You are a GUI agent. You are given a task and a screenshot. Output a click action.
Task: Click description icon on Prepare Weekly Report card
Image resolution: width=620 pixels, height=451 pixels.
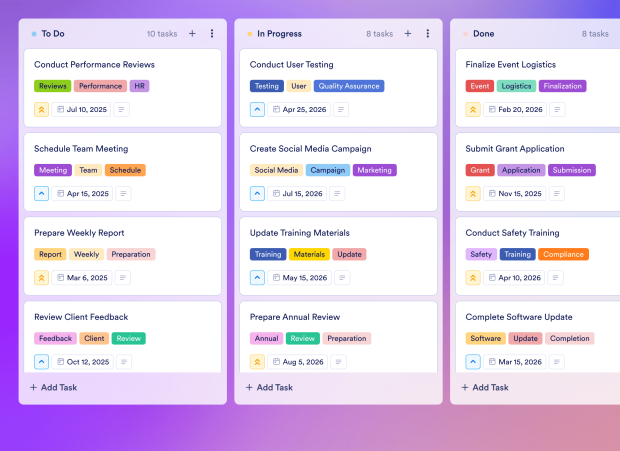121,278
